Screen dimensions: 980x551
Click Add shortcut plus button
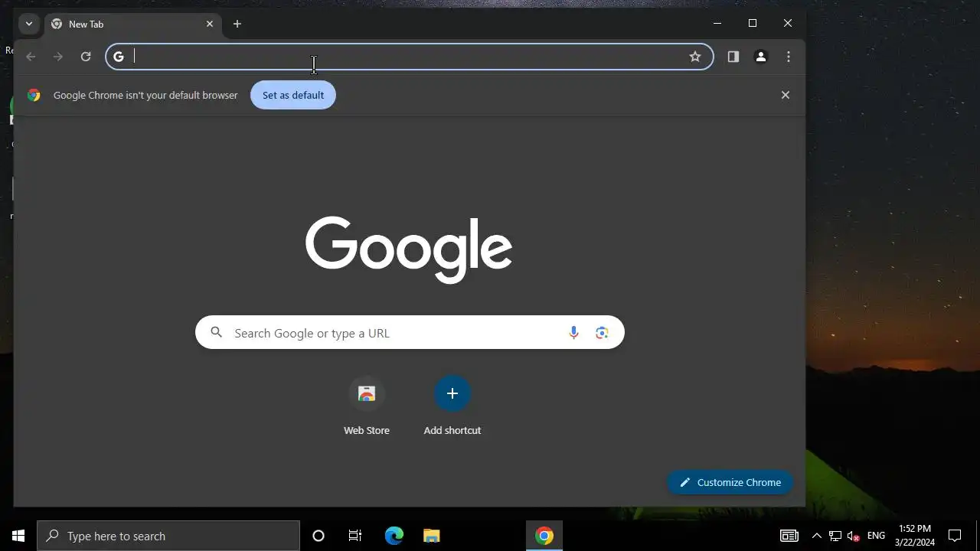click(452, 393)
